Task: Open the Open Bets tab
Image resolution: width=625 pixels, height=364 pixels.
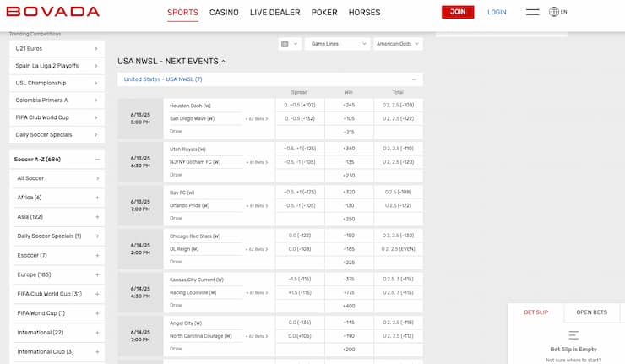Action: 591,312
